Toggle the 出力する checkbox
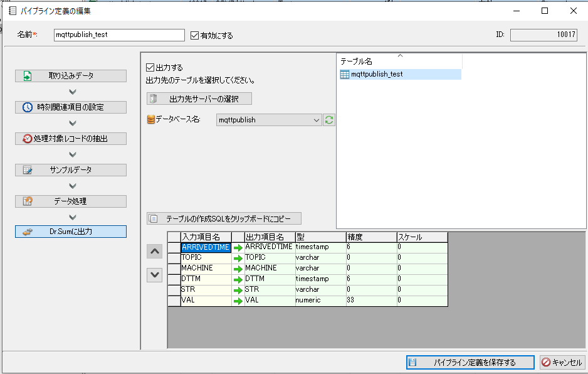Viewport: 588px width, 374px height. [x=150, y=67]
